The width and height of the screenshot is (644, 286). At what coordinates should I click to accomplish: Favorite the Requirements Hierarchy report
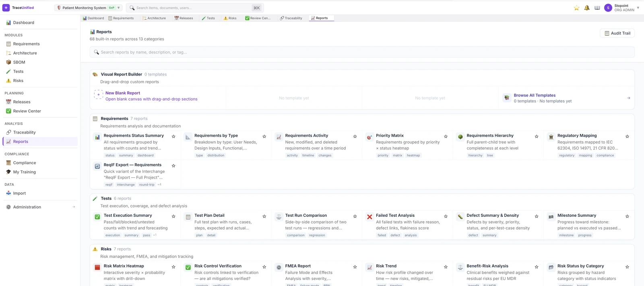click(x=537, y=136)
